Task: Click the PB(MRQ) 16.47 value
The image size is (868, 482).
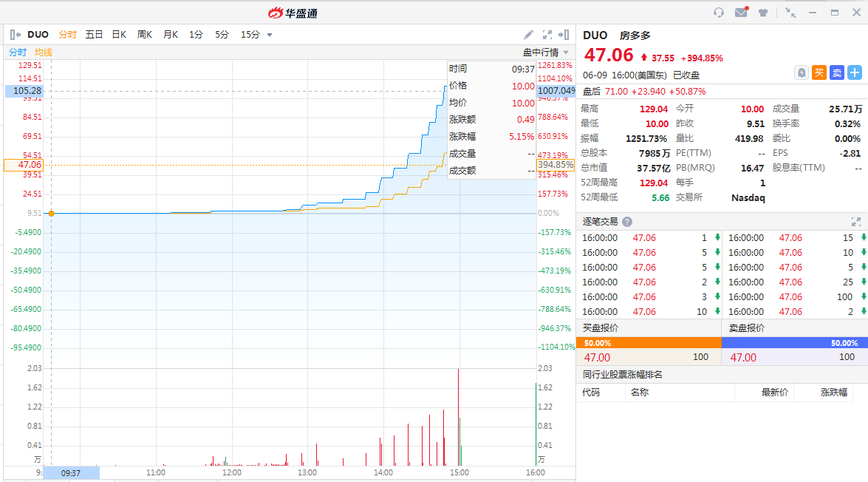Action: [752, 168]
